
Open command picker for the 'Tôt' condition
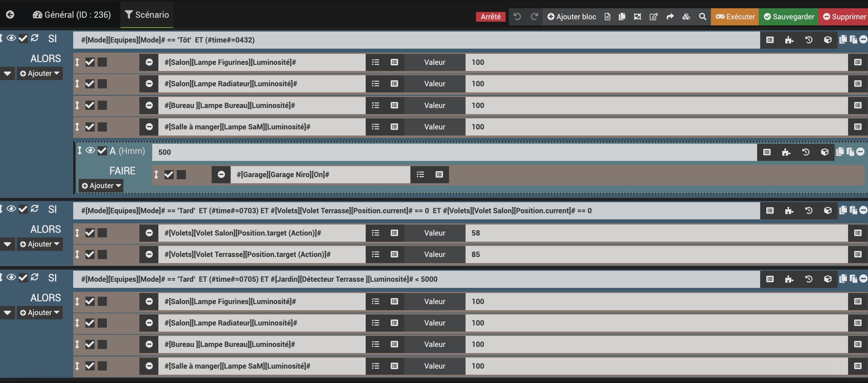click(x=770, y=40)
